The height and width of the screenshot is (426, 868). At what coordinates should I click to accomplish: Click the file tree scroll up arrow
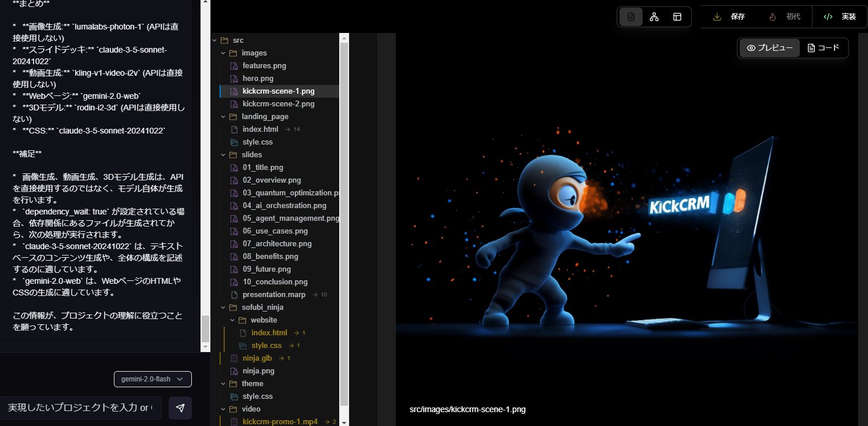pos(344,38)
